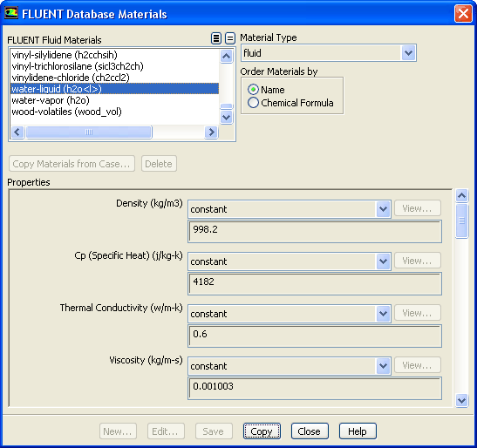Viewport: 477px width, 448px height.
Task: Click the materials list scroll up arrow
Action: [x=227, y=57]
